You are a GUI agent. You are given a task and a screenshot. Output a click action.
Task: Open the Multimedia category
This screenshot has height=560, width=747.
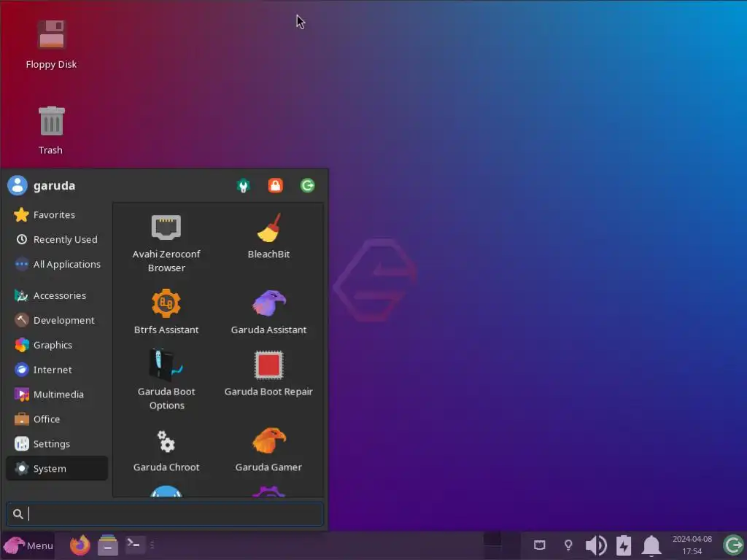(x=57, y=394)
